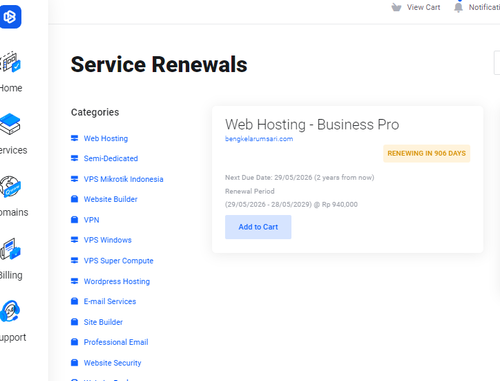
Task: Open the bengkelarumsari.com domain link
Action: (259, 139)
